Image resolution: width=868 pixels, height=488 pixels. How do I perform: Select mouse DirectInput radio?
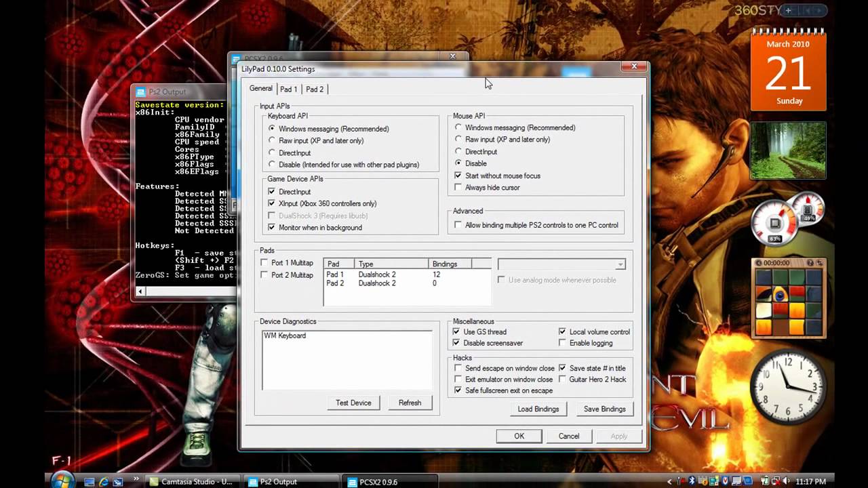click(x=475, y=151)
